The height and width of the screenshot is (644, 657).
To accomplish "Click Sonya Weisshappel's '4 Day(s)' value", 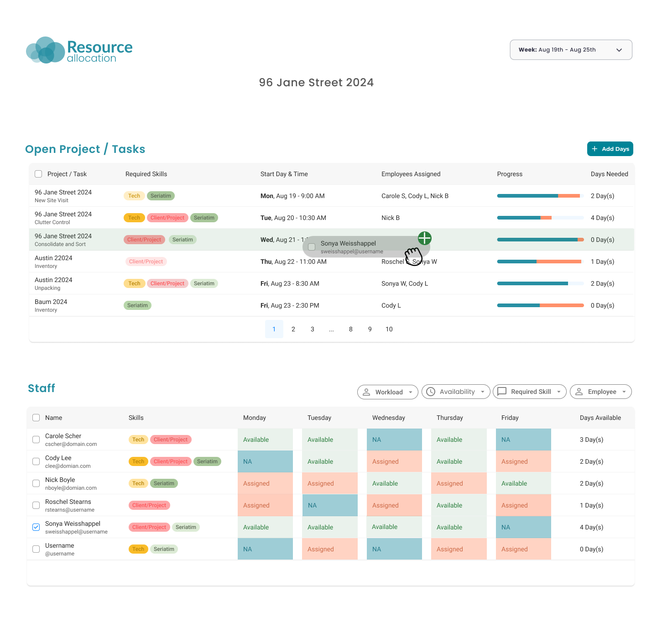I will click(591, 527).
